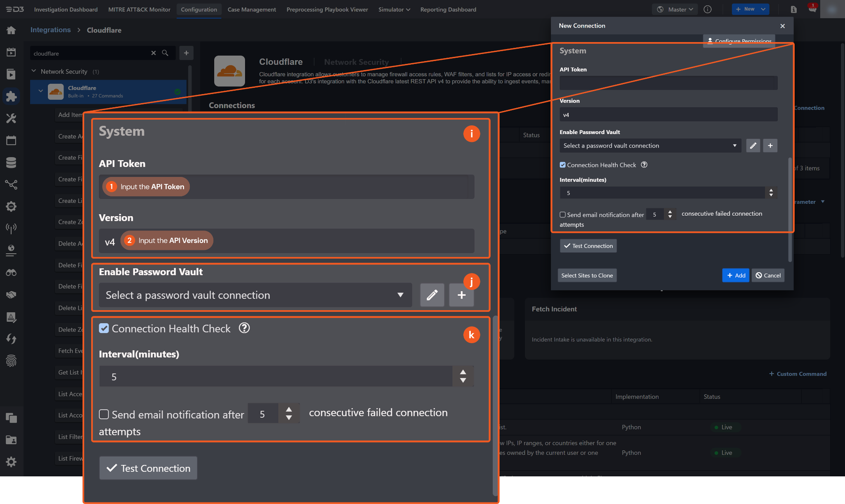Increase the Interval minutes stepper value
Image resolution: width=845 pixels, height=504 pixels.
771,190
